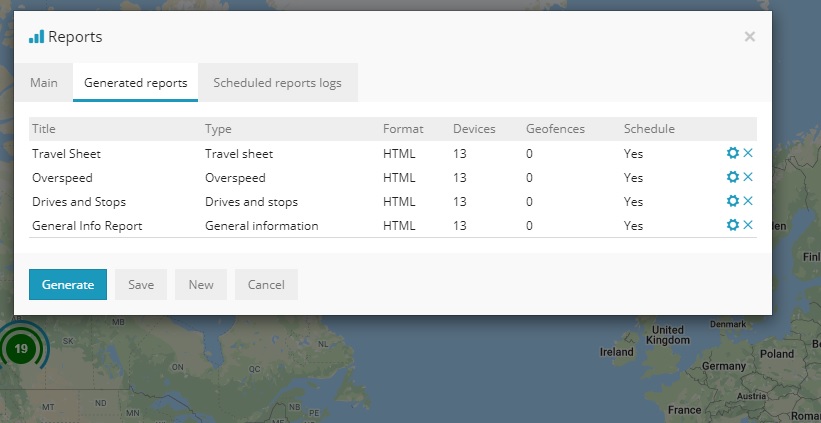
Task: Click the Devices column header
Action: 474,129
